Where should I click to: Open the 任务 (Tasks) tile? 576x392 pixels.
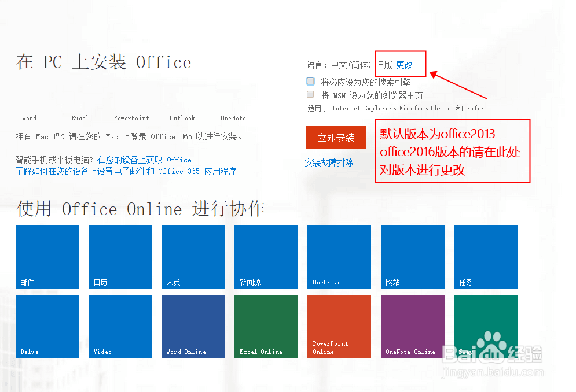coord(486,257)
